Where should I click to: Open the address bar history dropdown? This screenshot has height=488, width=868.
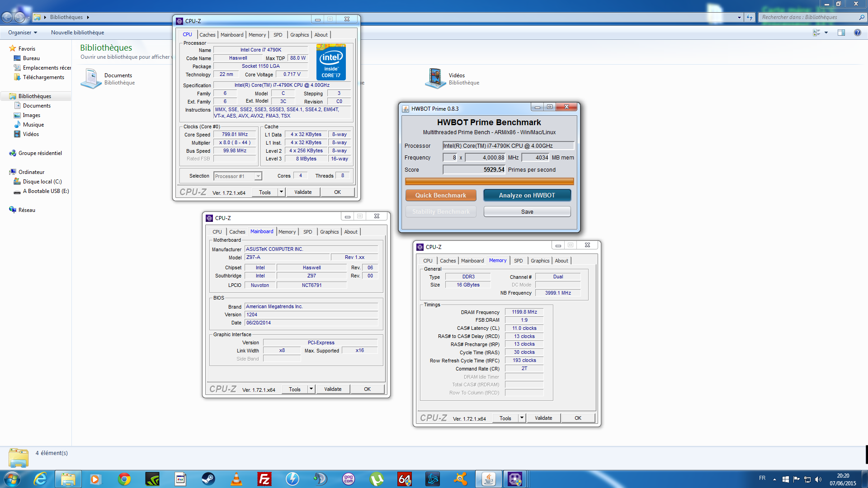739,17
